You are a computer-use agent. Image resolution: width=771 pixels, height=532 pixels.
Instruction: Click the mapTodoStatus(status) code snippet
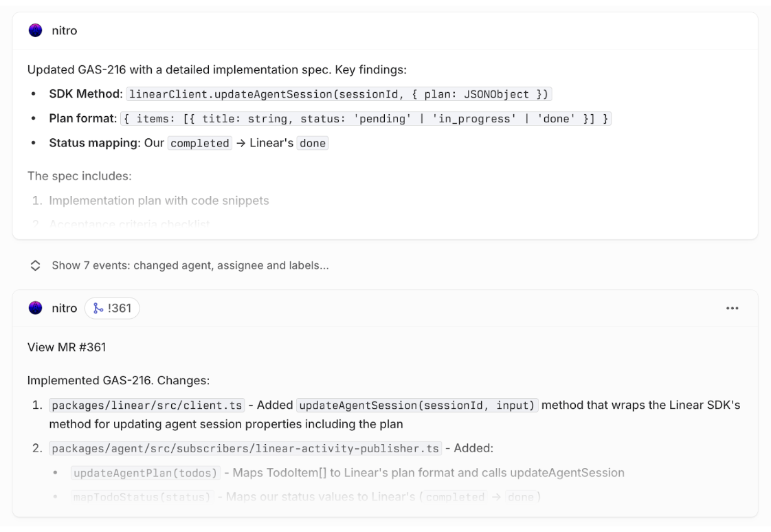click(142, 496)
